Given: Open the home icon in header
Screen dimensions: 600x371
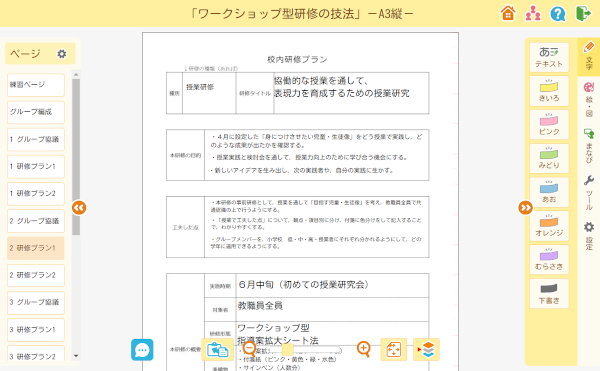Looking at the screenshot, I should (x=508, y=13).
